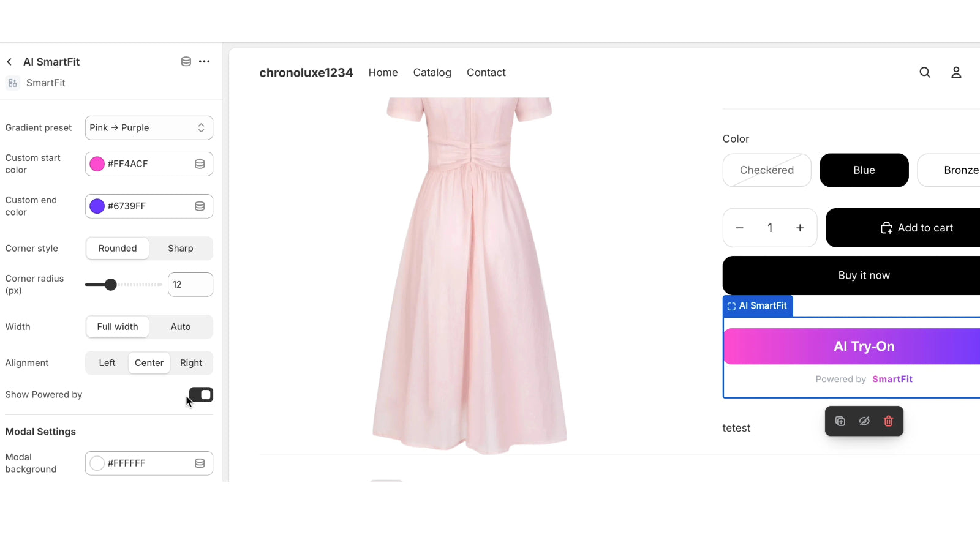Choose Auto width option

pyautogui.click(x=180, y=327)
